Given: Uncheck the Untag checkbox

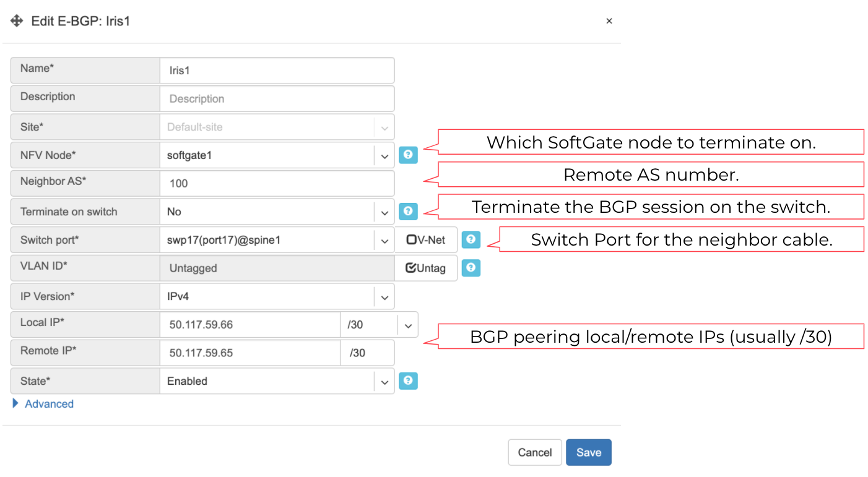Looking at the screenshot, I should [x=410, y=268].
